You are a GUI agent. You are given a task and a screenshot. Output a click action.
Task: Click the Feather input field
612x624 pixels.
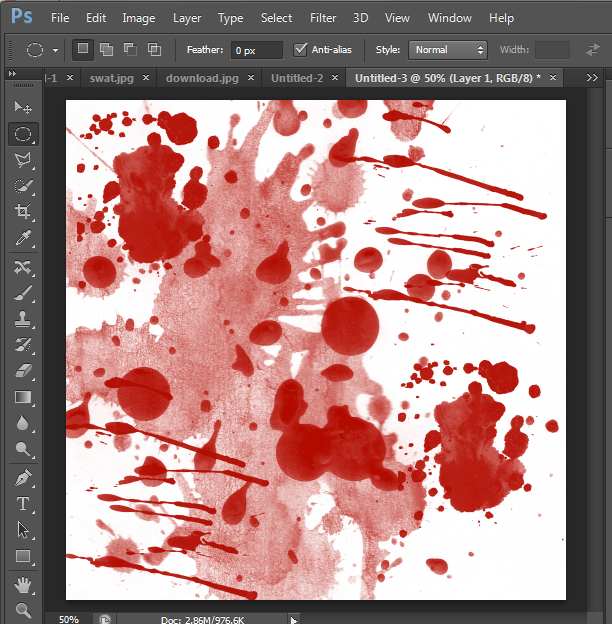click(256, 49)
